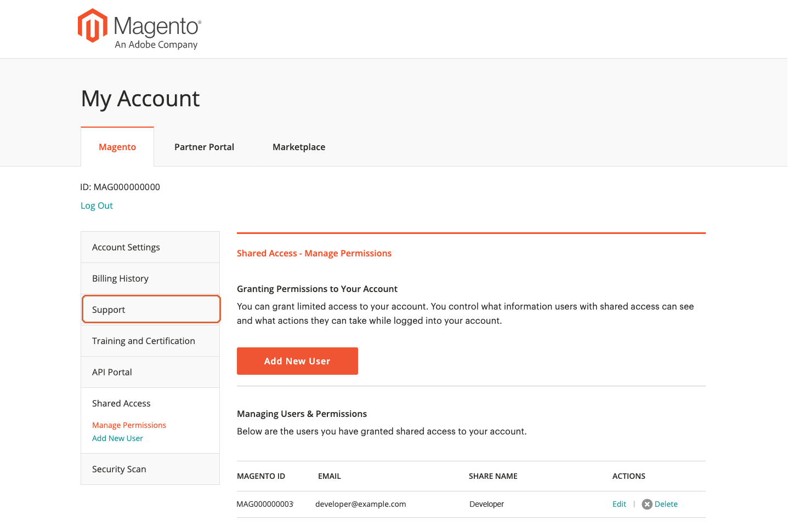Open the Partner Portal tab
Screen dimensions: 788x532
pos(204,147)
